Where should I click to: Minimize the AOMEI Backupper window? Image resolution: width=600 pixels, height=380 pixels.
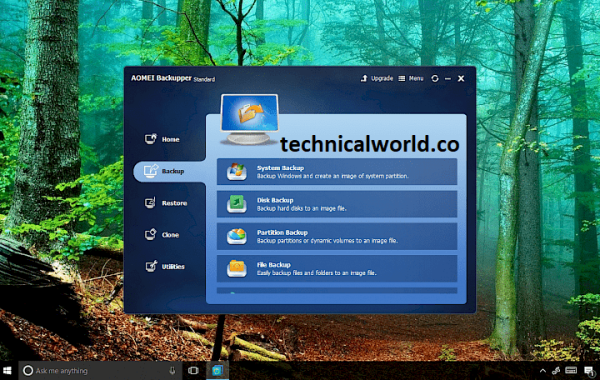pos(448,79)
